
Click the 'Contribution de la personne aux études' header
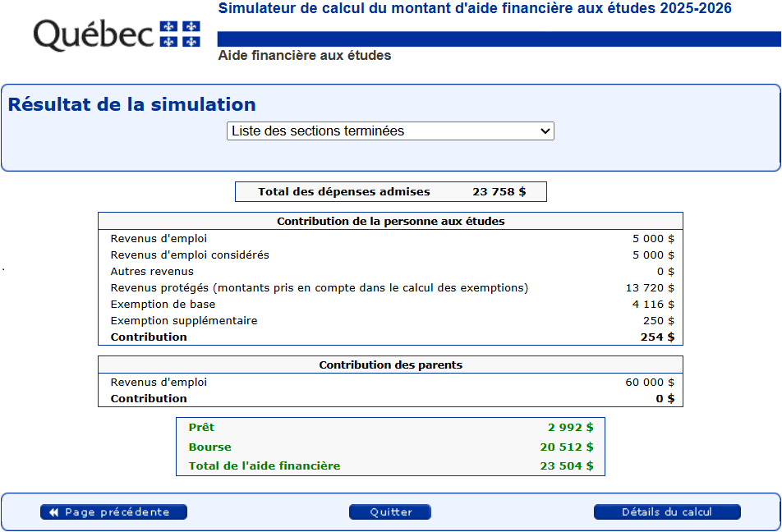pos(390,222)
